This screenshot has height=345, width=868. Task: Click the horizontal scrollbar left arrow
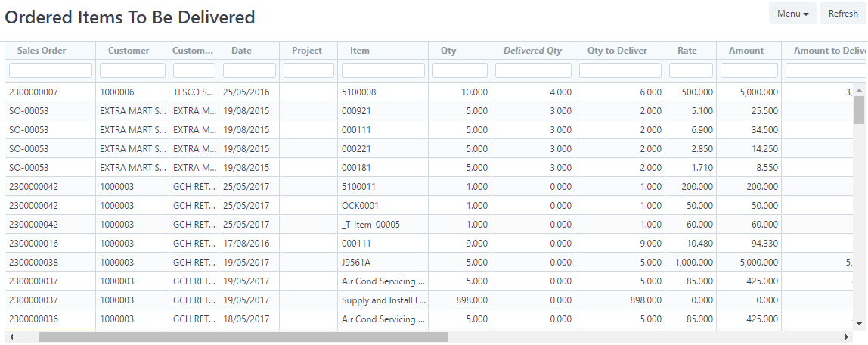coord(11,337)
